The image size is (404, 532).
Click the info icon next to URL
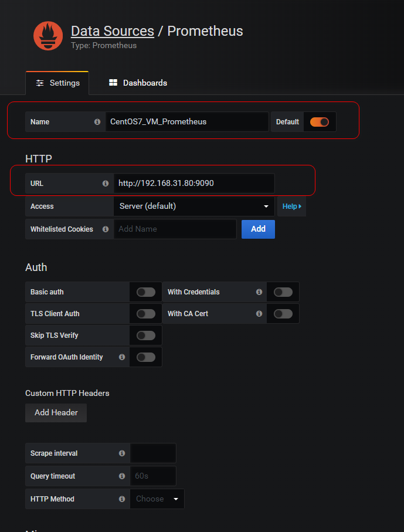pos(106,184)
